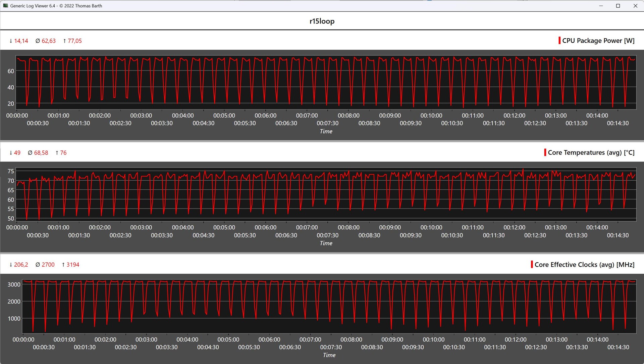Click average temperature value 68,58
The width and height of the screenshot is (644, 364).
tap(41, 153)
